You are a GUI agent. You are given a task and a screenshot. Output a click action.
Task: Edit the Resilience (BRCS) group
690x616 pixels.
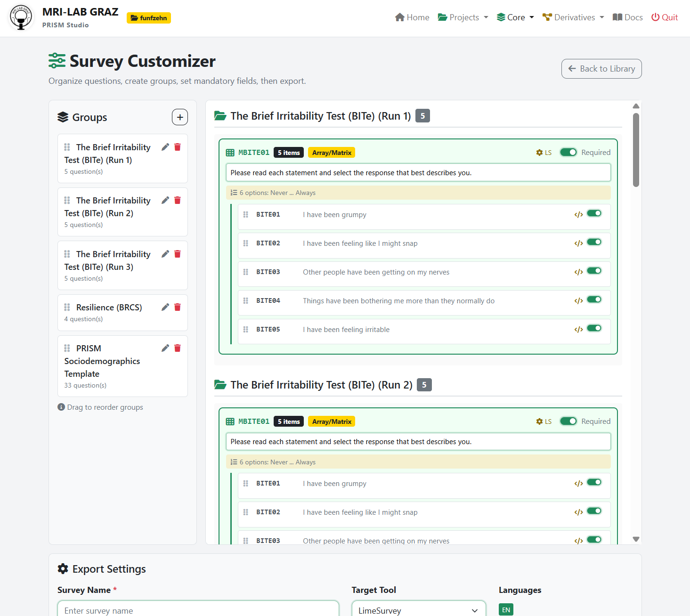pyautogui.click(x=165, y=307)
